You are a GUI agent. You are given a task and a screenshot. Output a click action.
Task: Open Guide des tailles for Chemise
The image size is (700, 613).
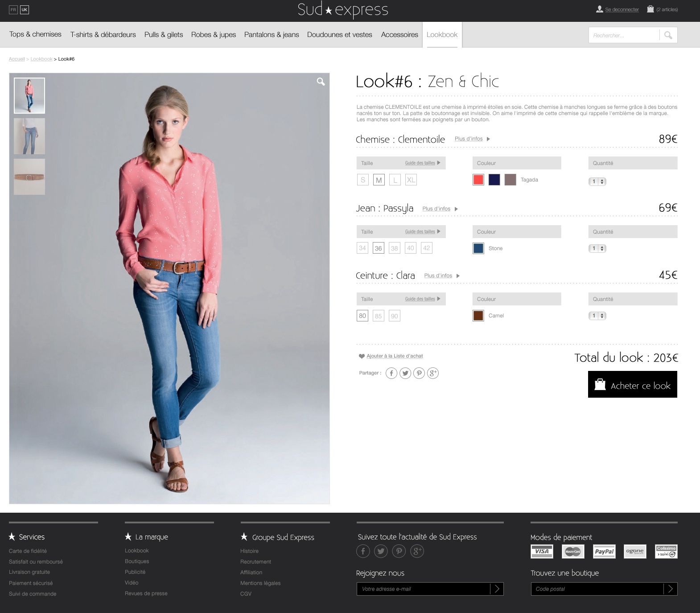coord(423,163)
